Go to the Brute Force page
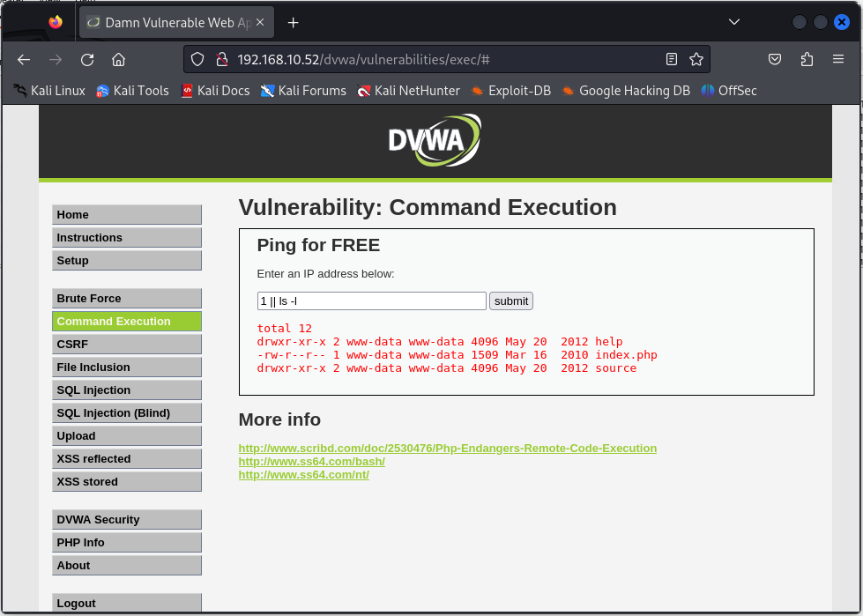The image size is (863, 616). point(127,299)
